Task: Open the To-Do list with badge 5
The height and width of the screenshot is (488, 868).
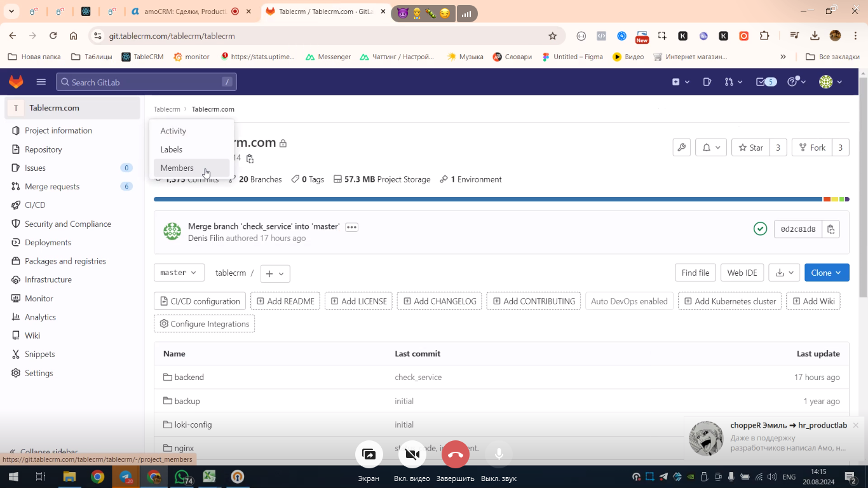Action: click(x=766, y=82)
